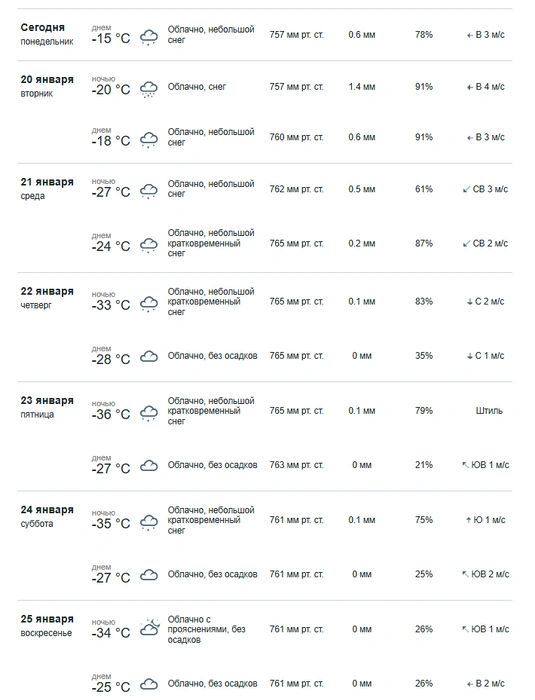Click the snow cloud icon for today's daytime forecast

149,37
